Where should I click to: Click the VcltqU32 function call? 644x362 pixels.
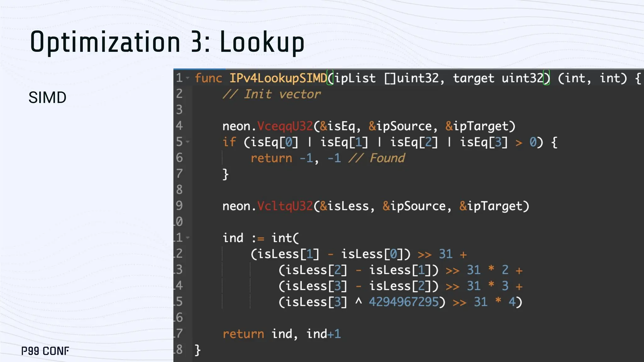(285, 206)
